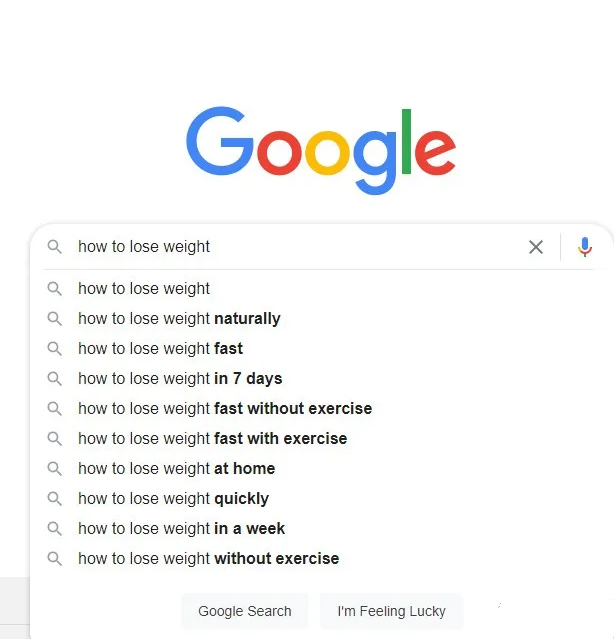Select suggestion 'how to lose weight'
The image size is (614, 639).
(318, 289)
